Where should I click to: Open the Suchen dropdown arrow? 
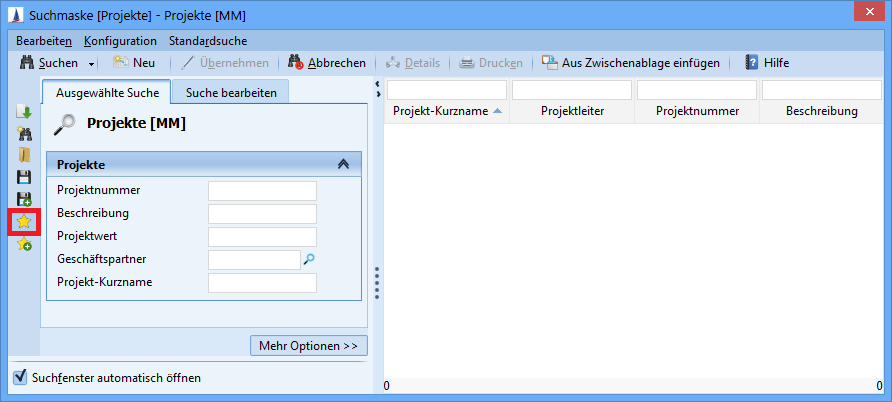point(92,63)
